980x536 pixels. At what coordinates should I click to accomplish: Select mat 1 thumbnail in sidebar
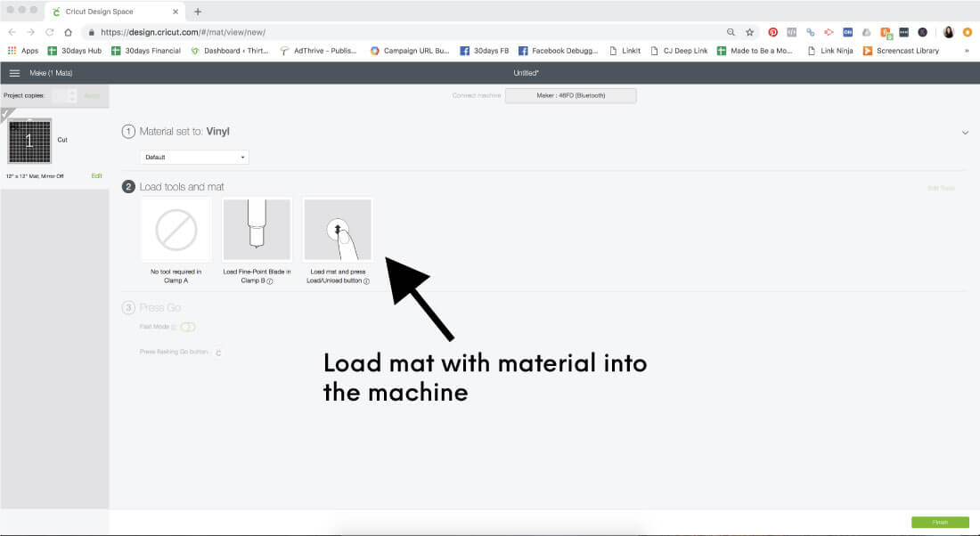tap(29, 142)
